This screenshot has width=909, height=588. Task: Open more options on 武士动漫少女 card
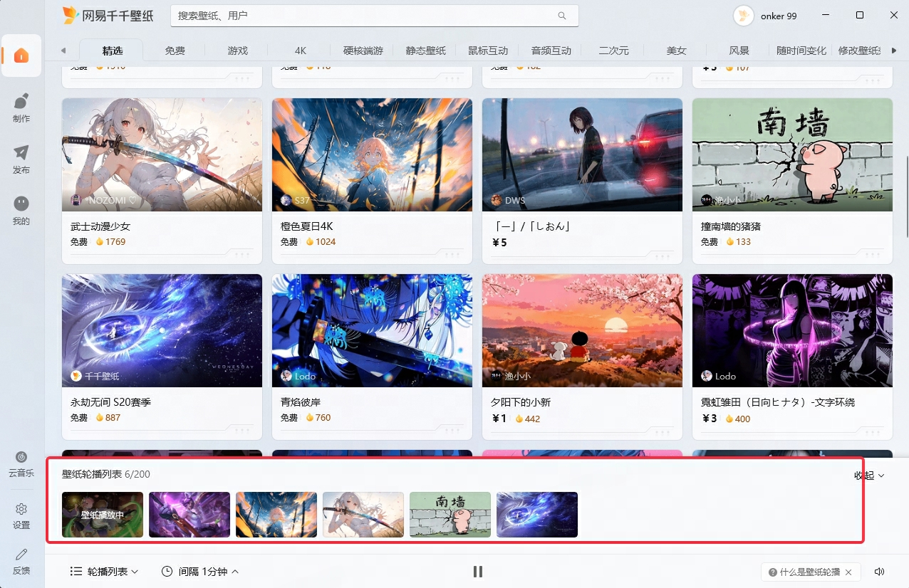pyautogui.click(x=242, y=254)
